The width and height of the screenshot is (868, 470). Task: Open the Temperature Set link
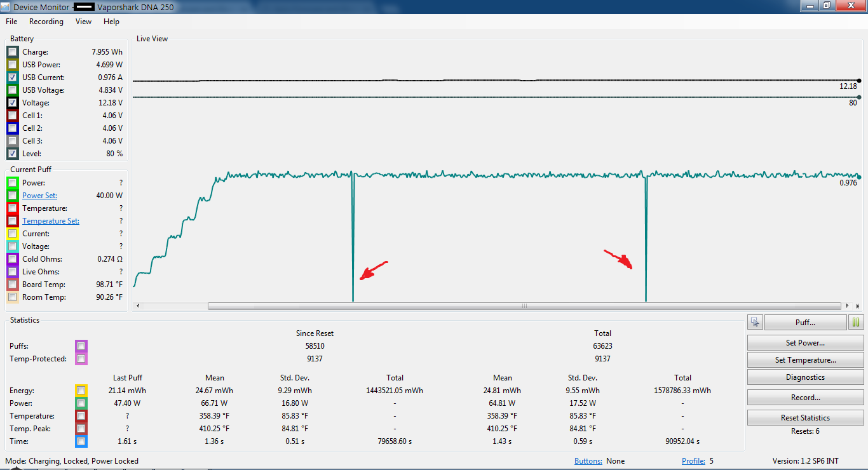click(51, 221)
